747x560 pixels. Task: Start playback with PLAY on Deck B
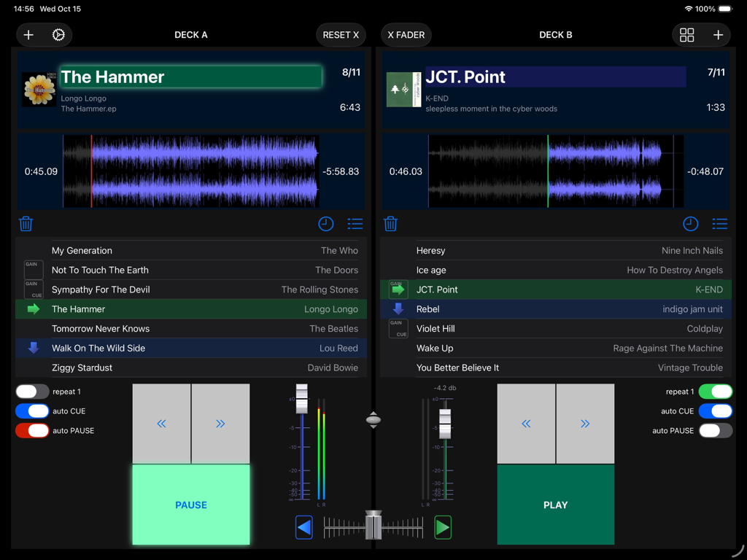click(555, 505)
